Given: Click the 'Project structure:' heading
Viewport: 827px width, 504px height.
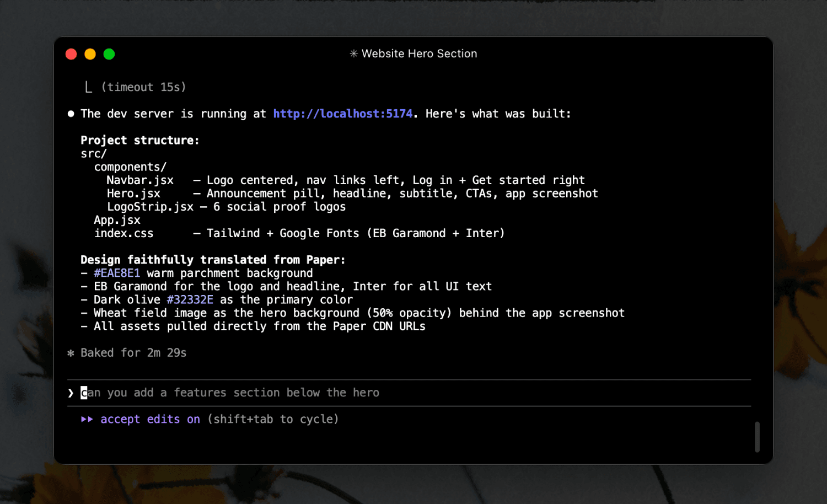Looking at the screenshot, I should (x=140, y=140).
